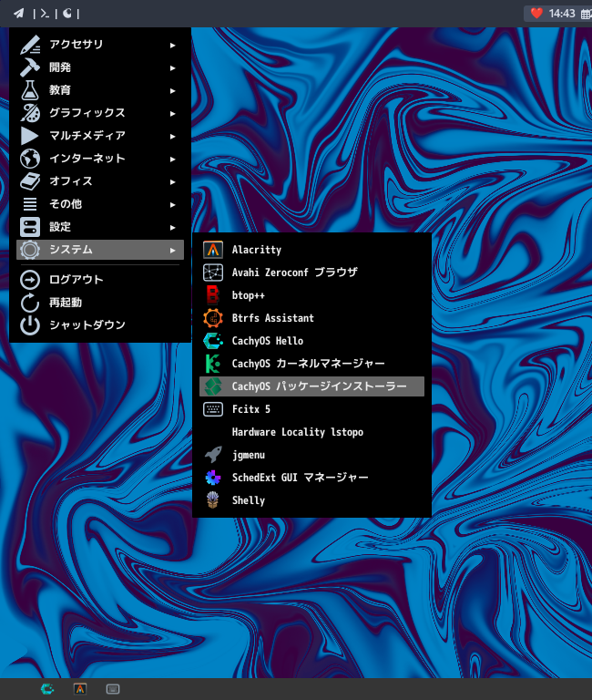Screen dimensions: 592x700
Task: Click the CachyOS カーネルマネージャー green K icon
Action: 213,364
